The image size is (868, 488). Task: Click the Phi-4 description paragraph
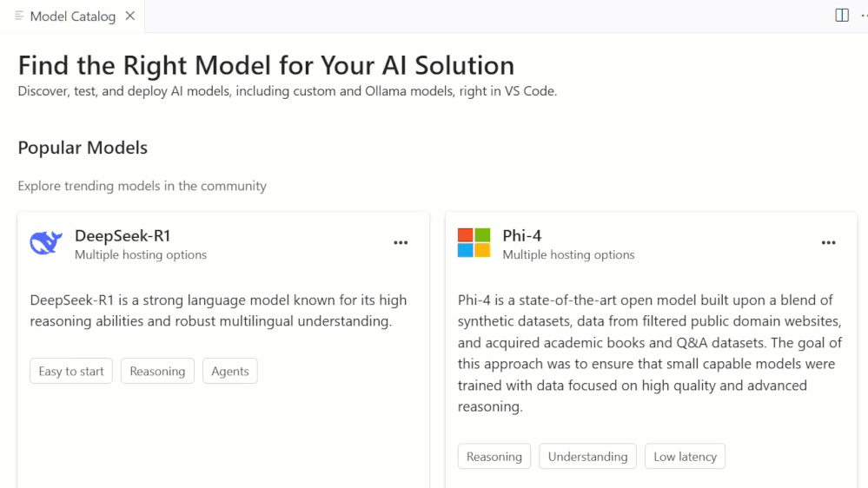[650, 353]
